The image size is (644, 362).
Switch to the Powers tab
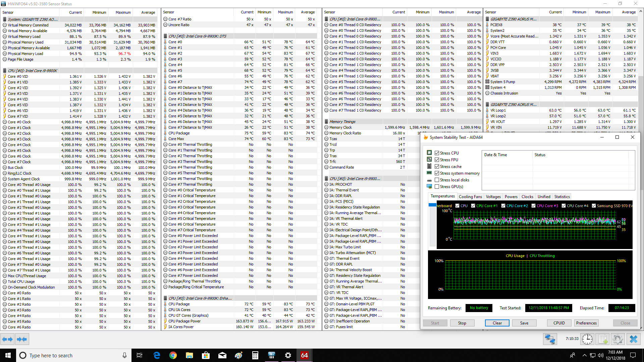coord(511,197)
